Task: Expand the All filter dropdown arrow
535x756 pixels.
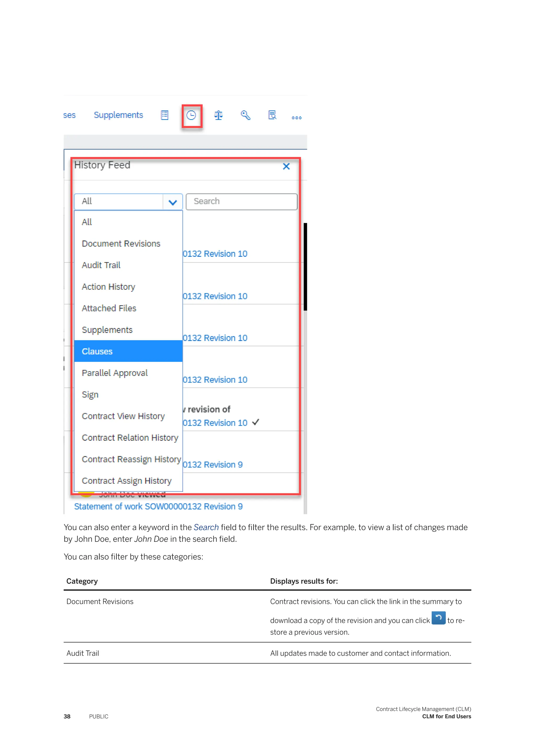Action: (x=173, y=202)
